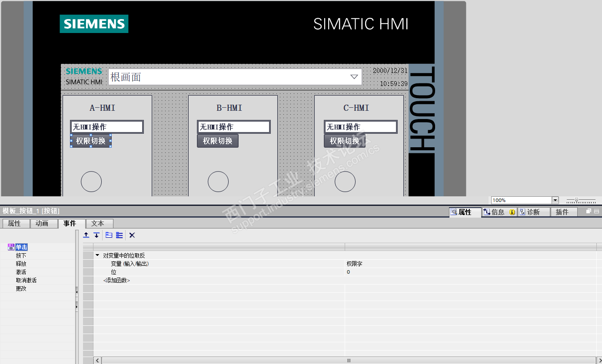The height and width of the screenshot is (364, 602).
Task: Select the 单击 event
Action: coord(21,247)
